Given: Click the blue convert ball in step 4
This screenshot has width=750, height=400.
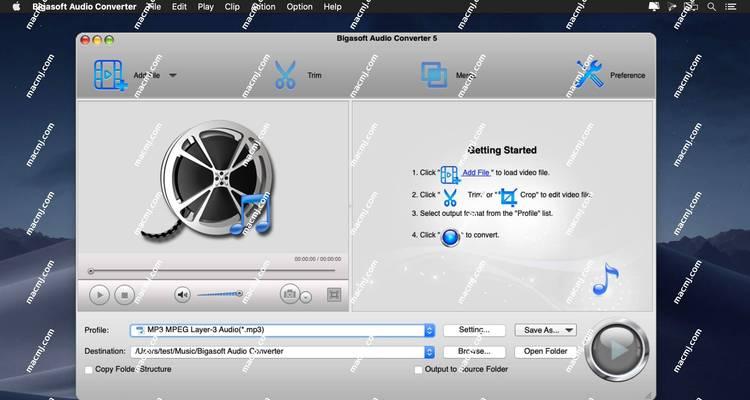Looking at the screenshot, I should [x=450, y=237].
